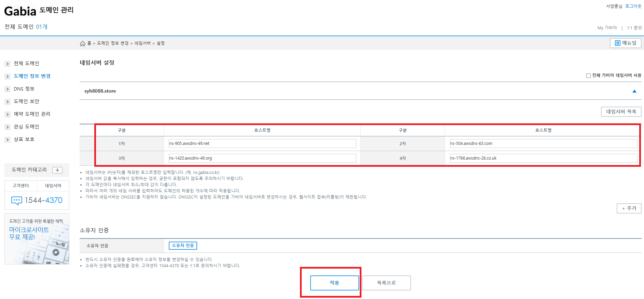644x299 pixels.
Task: Click chevron icon beside 예약 도메인 관리
Action: (8, 114)
